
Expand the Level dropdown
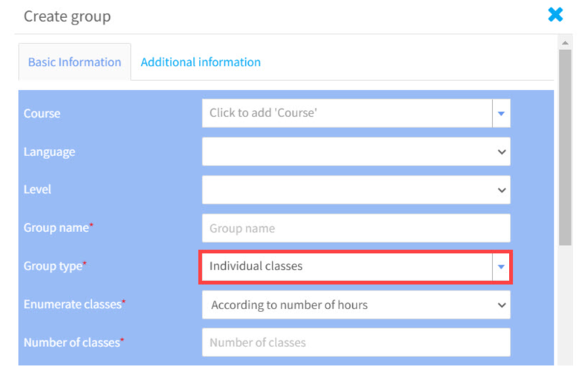point(356,189)
